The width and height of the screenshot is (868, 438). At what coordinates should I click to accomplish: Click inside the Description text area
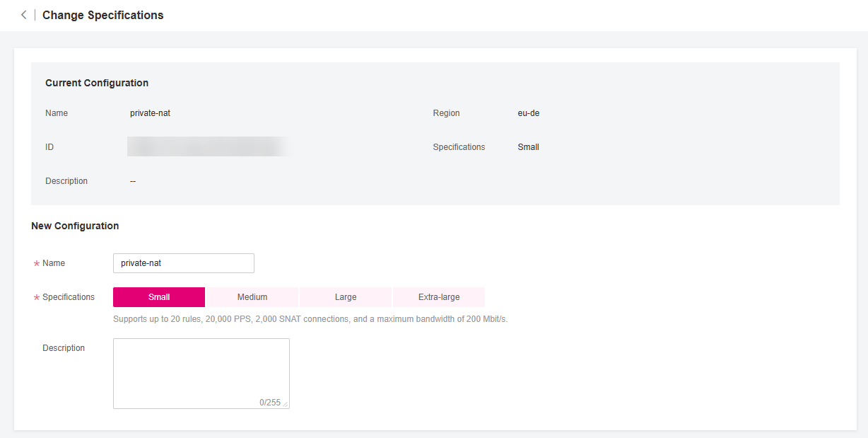[201, 374]
